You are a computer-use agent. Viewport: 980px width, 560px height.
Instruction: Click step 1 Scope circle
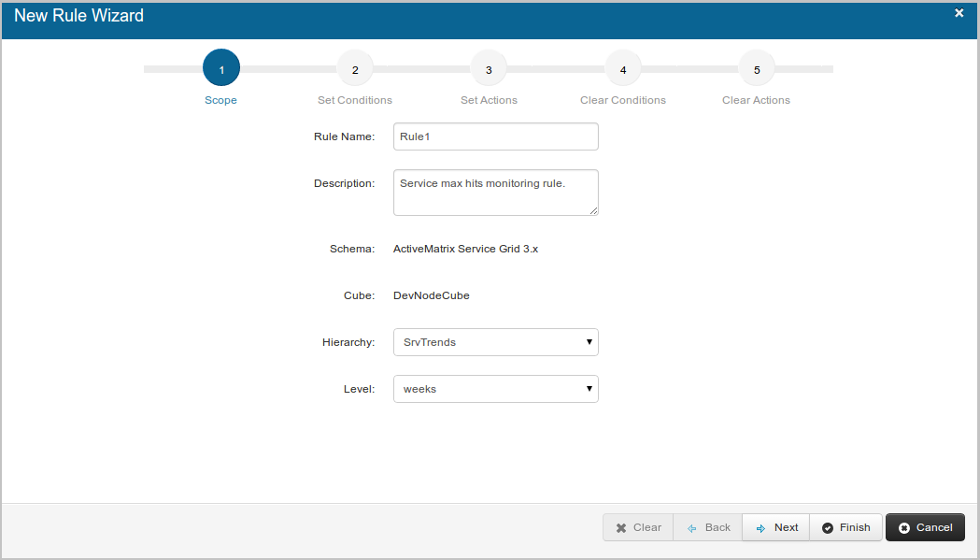pyautogui.click(x=221, y=69)
